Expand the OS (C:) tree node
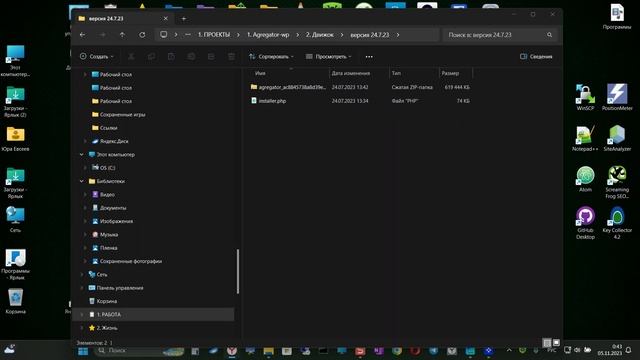The height and width of the screenshot is (360, 640). point(85,168)
